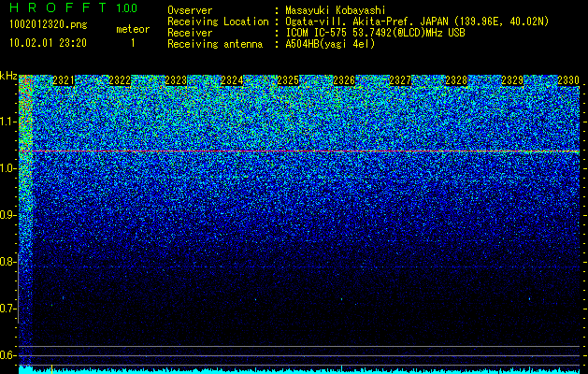Click the Receiving Location text line
Screen dimensions: 588x374
click(x=358, y=22)
